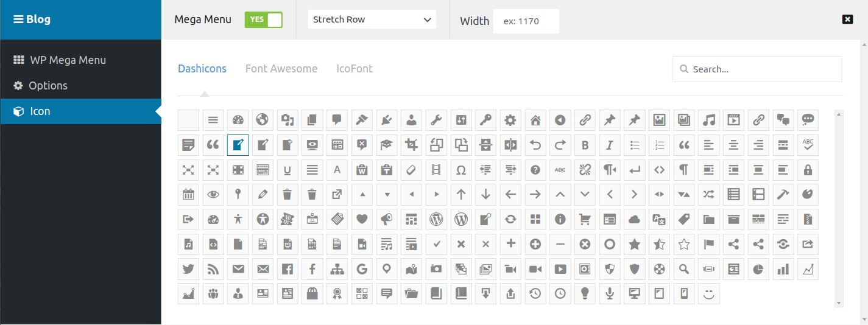Pick the omega symbol icon
This screenshot has width=868, height=325.
pyautogui.click(x=461, y=170)
